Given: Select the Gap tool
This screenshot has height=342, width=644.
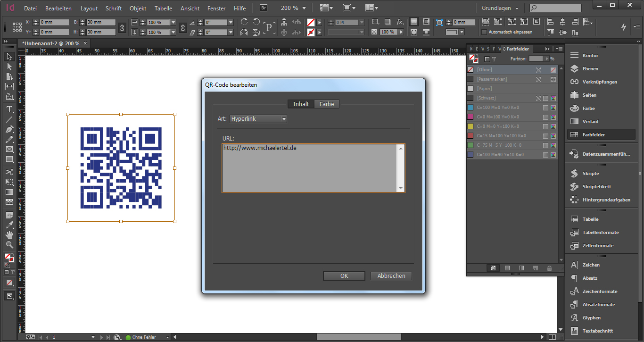Looking at the screenshot, I should pyautogui.click(x=9, y=86).
